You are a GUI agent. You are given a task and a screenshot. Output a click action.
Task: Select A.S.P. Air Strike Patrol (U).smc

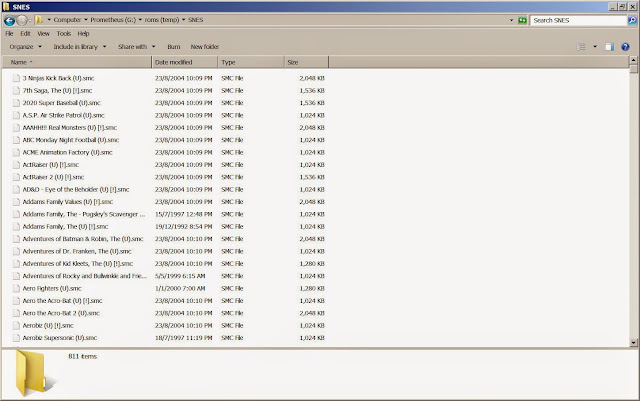click(x=64, y=115)
